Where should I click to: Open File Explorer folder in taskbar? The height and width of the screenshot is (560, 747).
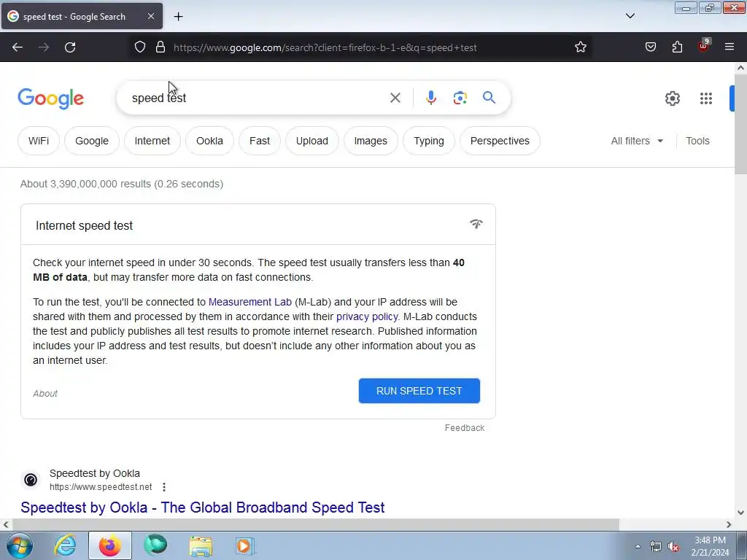click(201, 545)
